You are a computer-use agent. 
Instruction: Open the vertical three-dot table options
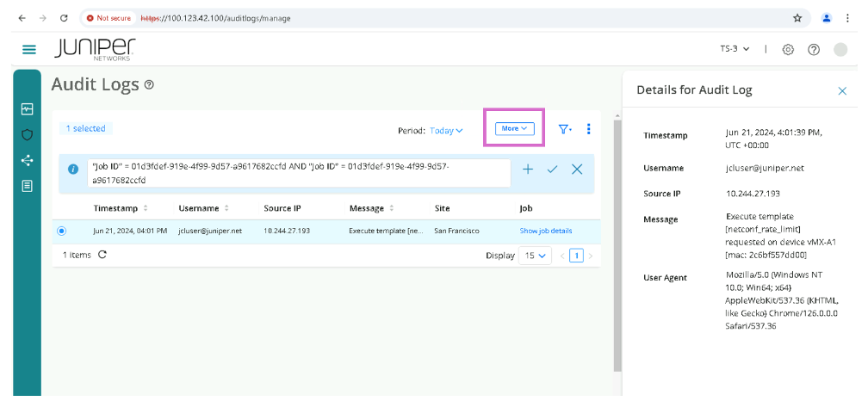588,129
